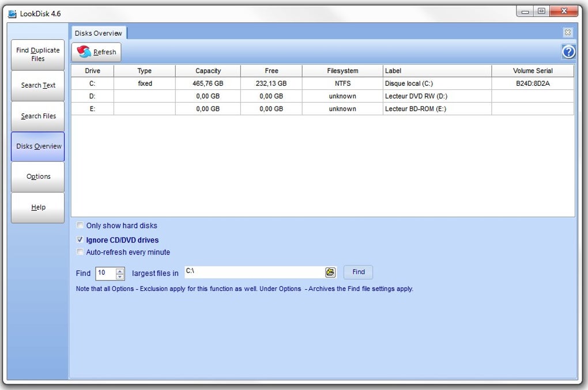588x390 pixels.
Task: Click the Disque local (C:) label
Action: click(x=409, y=84)
